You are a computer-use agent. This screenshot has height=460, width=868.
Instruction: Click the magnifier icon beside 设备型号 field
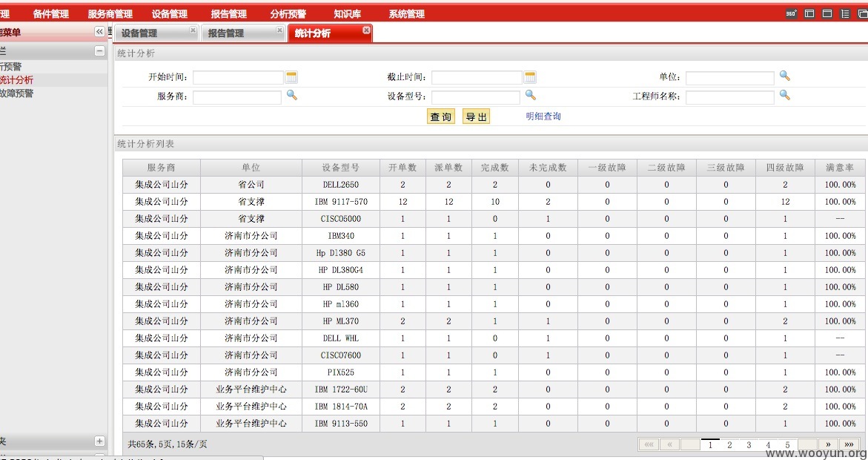[x=530, y=95]
